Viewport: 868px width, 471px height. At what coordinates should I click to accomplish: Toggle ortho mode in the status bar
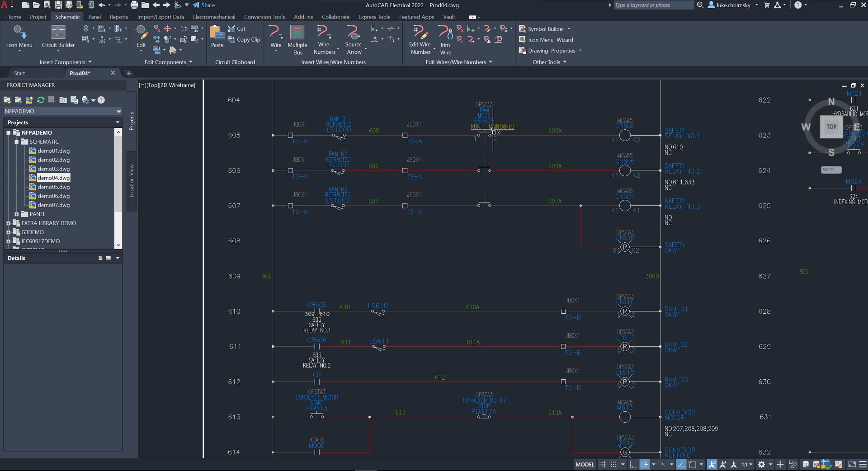[x=633, y=464]
